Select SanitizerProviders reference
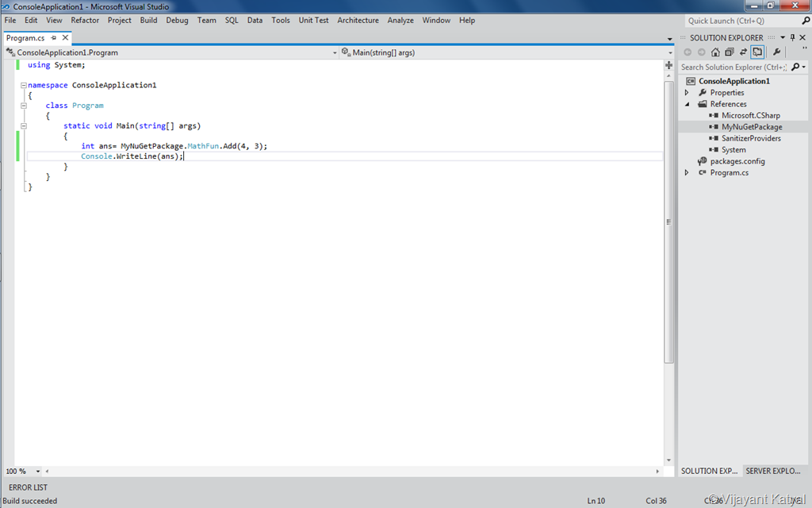The height and width of the screenshot is (508, 812). [x=751, y=138]
